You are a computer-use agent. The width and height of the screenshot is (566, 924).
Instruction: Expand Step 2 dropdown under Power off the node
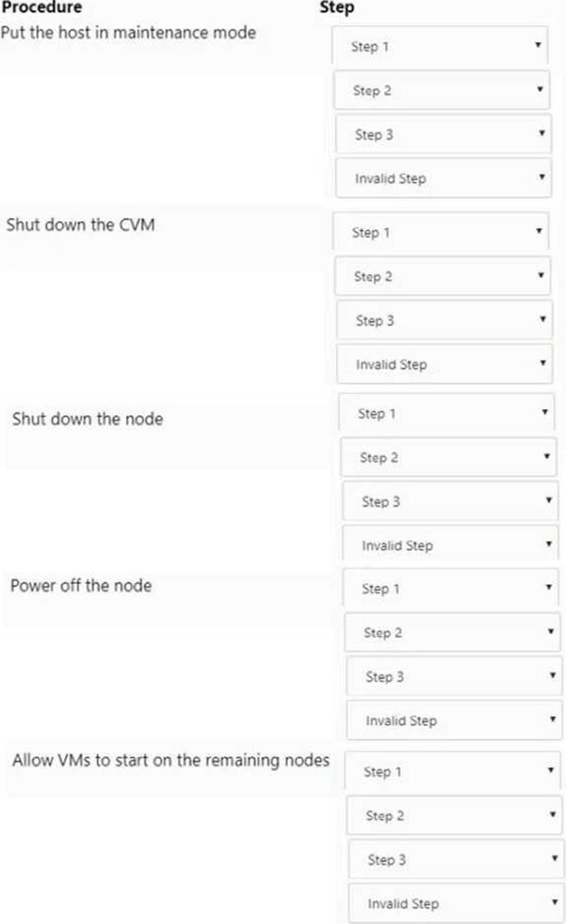click(x=452, y=633)
